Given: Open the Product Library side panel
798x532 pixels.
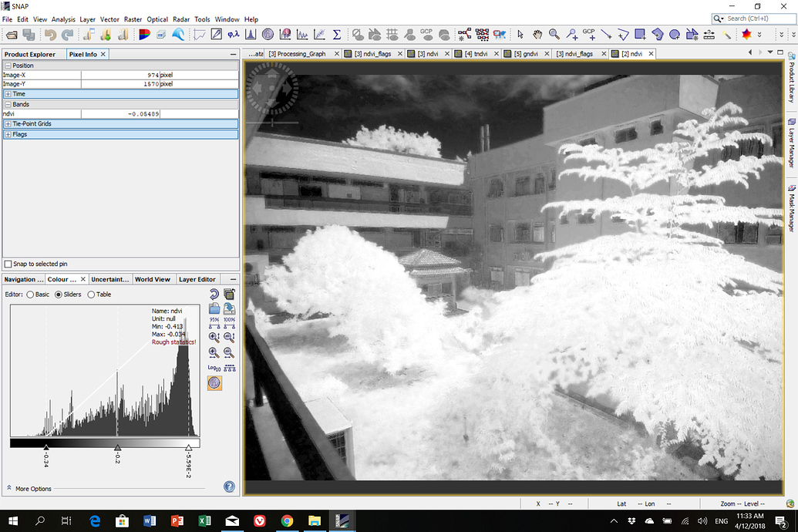Looking at the screenshot, I should pyautogui.click(x=791, y=77).
